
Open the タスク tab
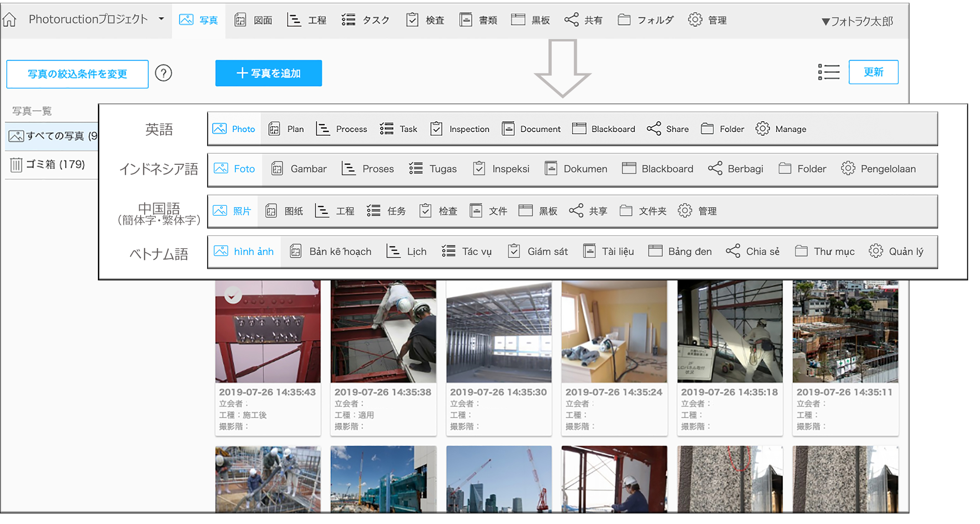(366, 20)
